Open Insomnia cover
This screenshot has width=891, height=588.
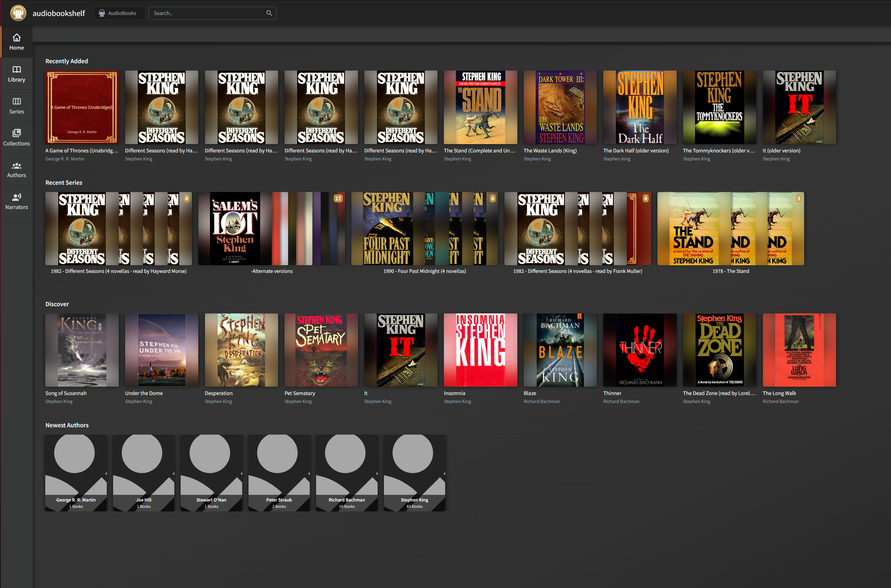[x=480, y=350]
